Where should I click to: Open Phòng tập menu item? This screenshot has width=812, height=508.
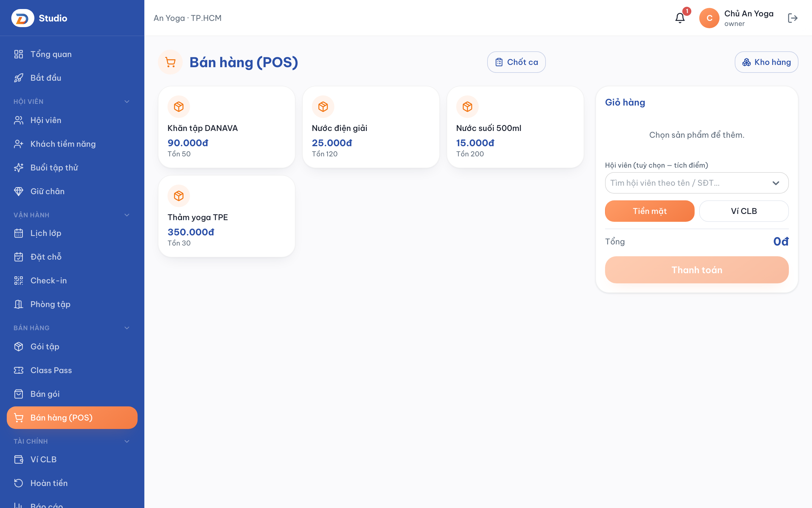click(x=72, y=305)
